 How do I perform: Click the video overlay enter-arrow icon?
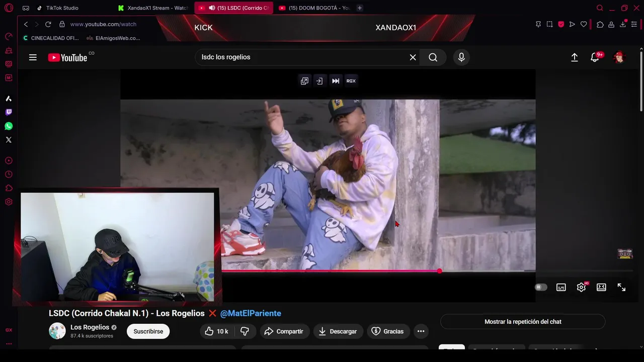click(x=319, y=81)
